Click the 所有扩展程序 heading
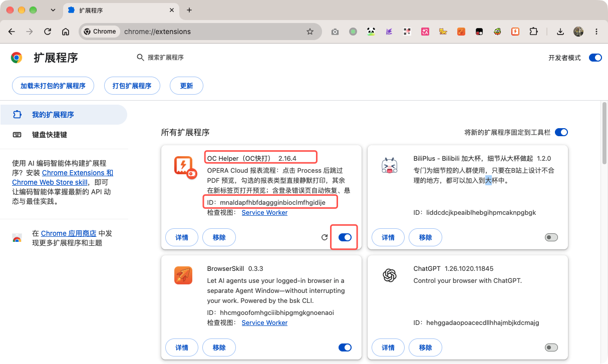The height and width of the screenshot is (364, 608). point(185,132)
